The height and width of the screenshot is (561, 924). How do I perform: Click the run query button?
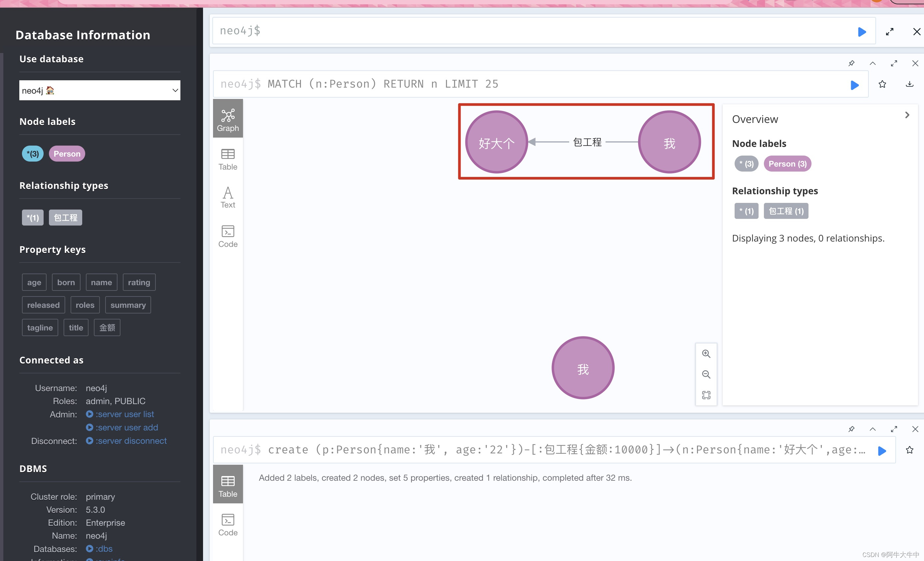click(863, 31)
